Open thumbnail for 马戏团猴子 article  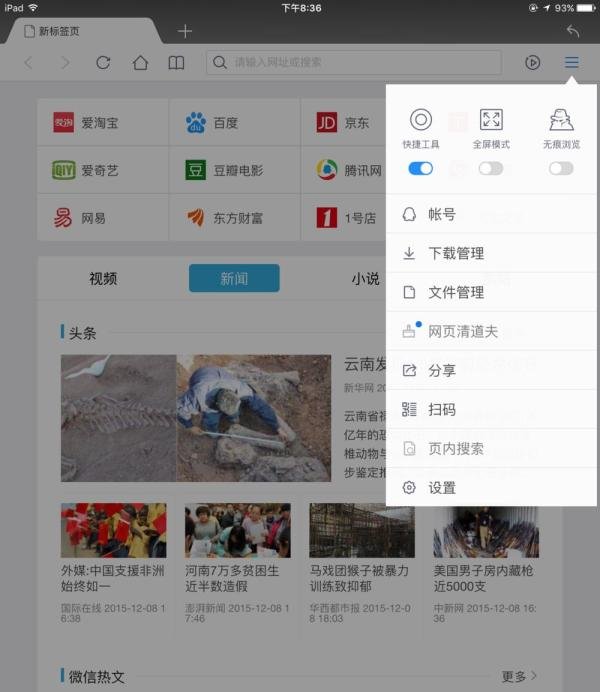point(362,530)
